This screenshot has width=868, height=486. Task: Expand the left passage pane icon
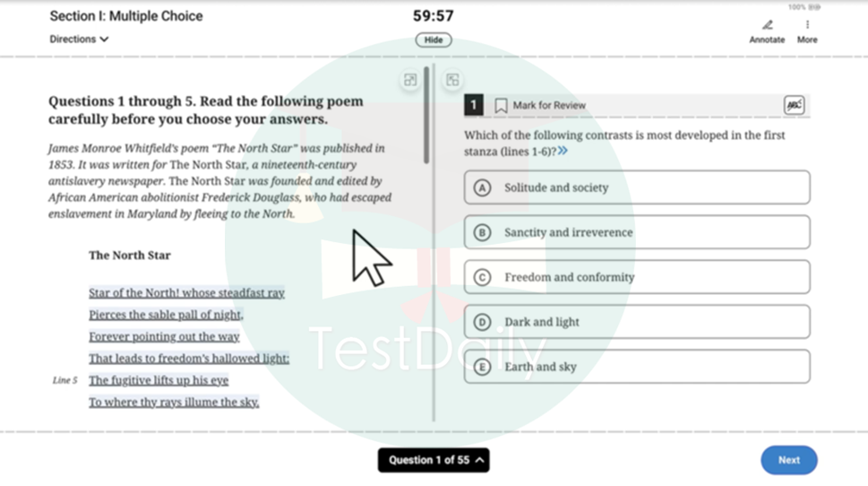point(410,80)
